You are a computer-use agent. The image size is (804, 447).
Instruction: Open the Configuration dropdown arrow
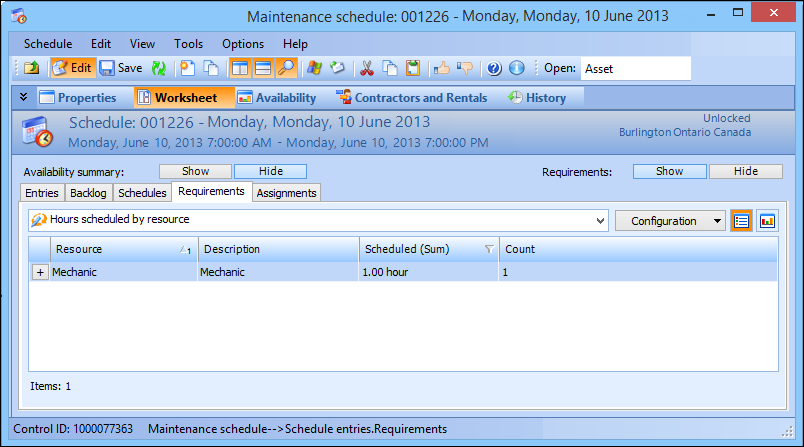pos(717,221)
